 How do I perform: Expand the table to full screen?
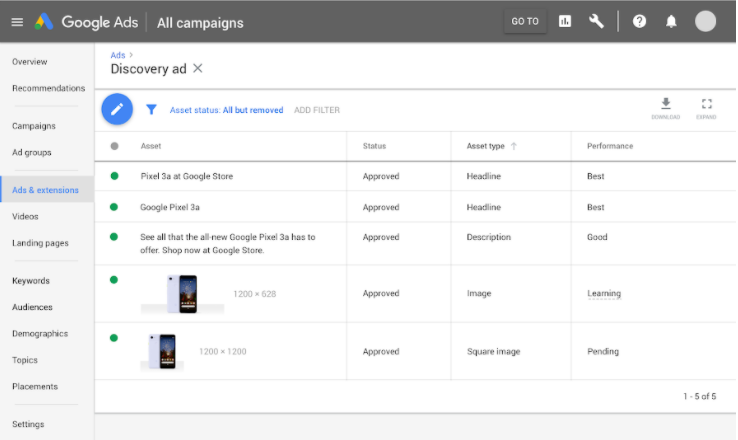pos(706,104)
